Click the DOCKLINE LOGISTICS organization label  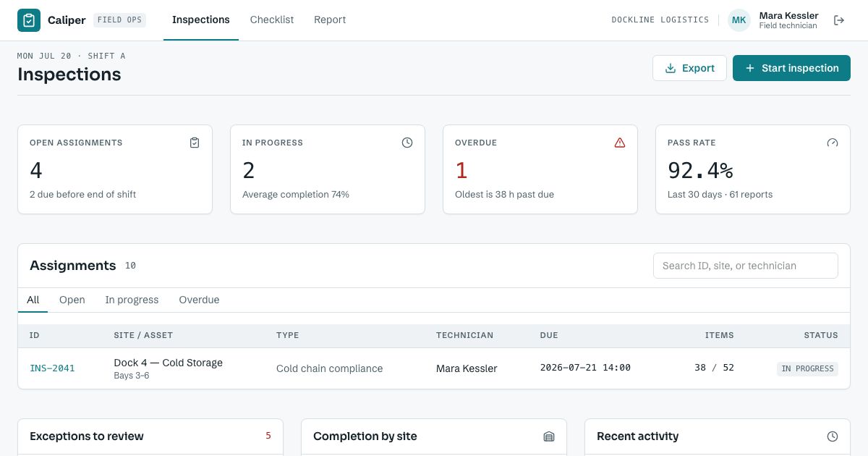(x=660, y=20)
